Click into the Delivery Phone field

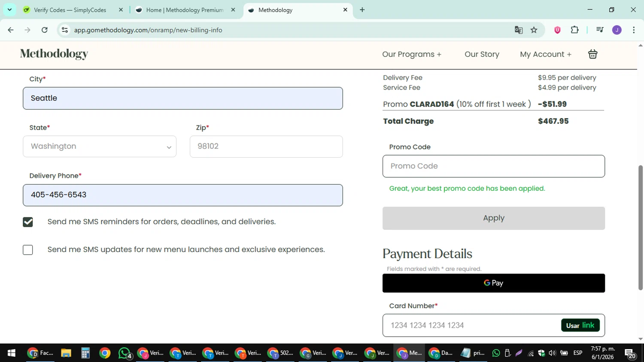point(183,195)
